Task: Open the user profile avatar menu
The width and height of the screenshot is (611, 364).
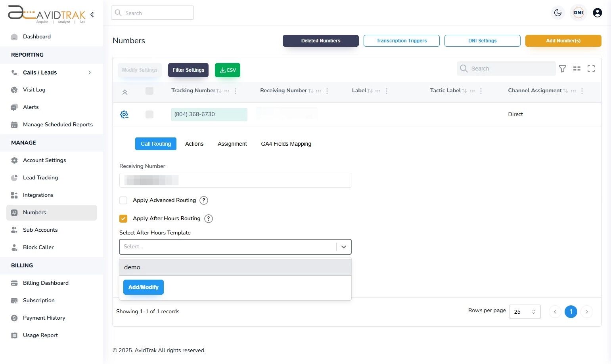Action: pyautogui.click(x=598, y=13)
